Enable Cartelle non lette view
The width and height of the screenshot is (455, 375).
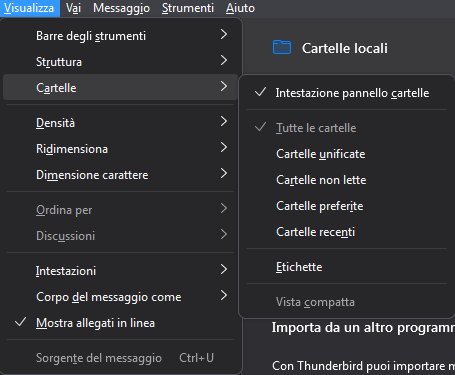346,180
